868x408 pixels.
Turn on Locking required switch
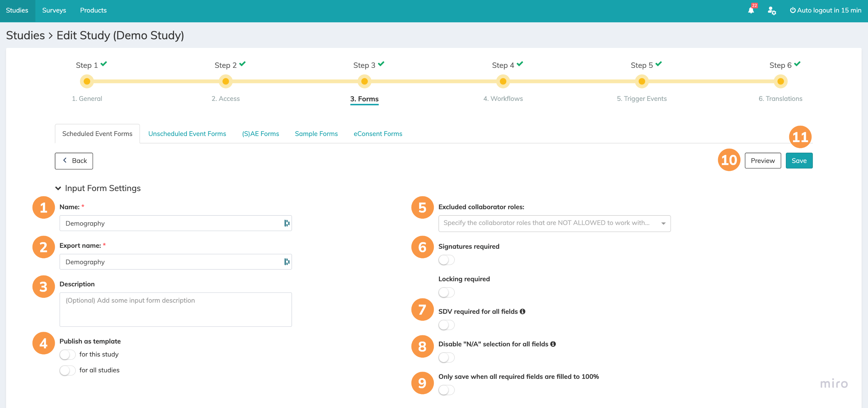click(446, 293)
